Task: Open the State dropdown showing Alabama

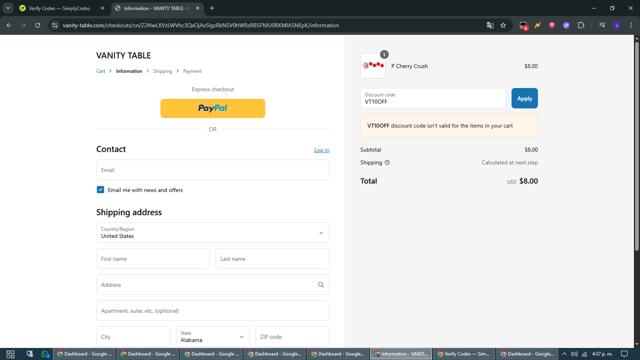Action: [213, 337]
